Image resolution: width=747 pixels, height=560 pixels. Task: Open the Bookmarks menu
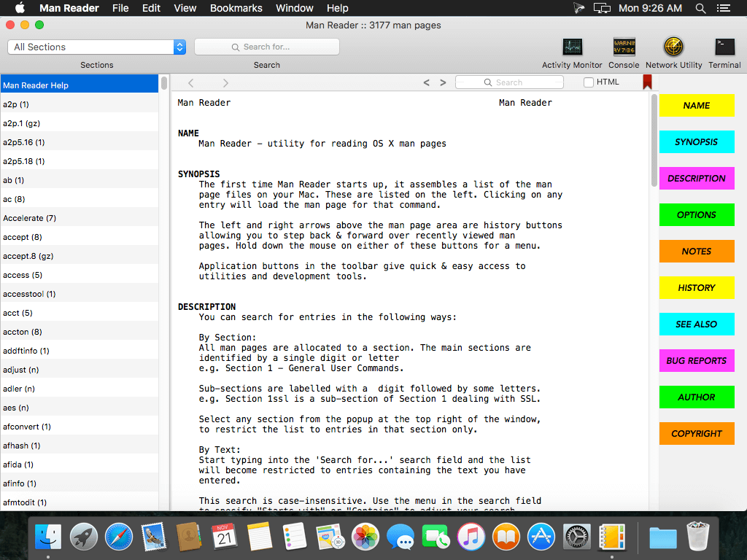click(236, 8)
